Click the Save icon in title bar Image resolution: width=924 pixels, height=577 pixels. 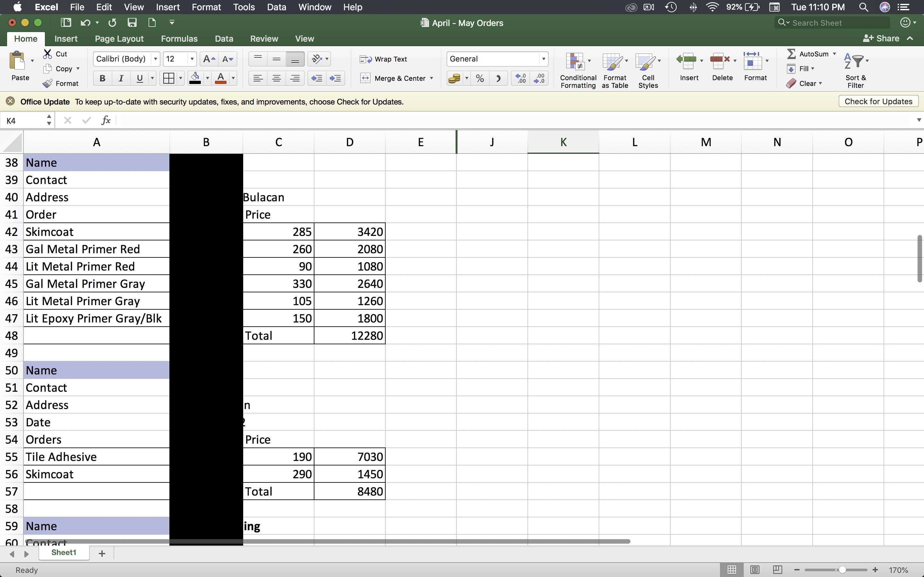coord(132,23)
